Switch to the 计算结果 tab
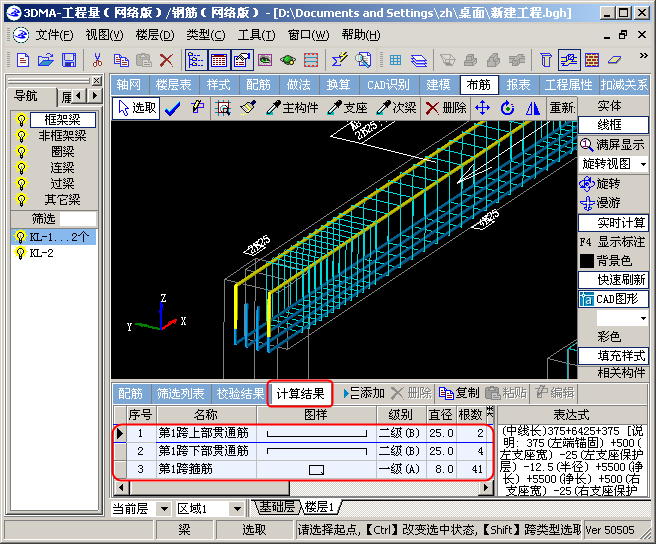The width and height of the screenshot is (656, 544). pos(300,393)
